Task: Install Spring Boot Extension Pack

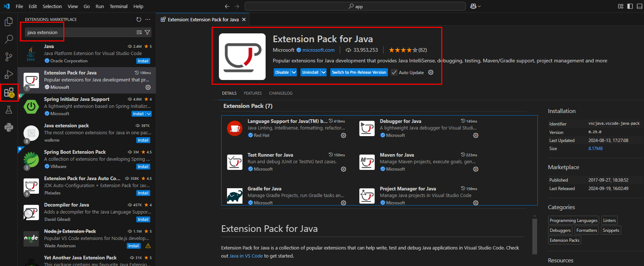Action: [143, 167]
